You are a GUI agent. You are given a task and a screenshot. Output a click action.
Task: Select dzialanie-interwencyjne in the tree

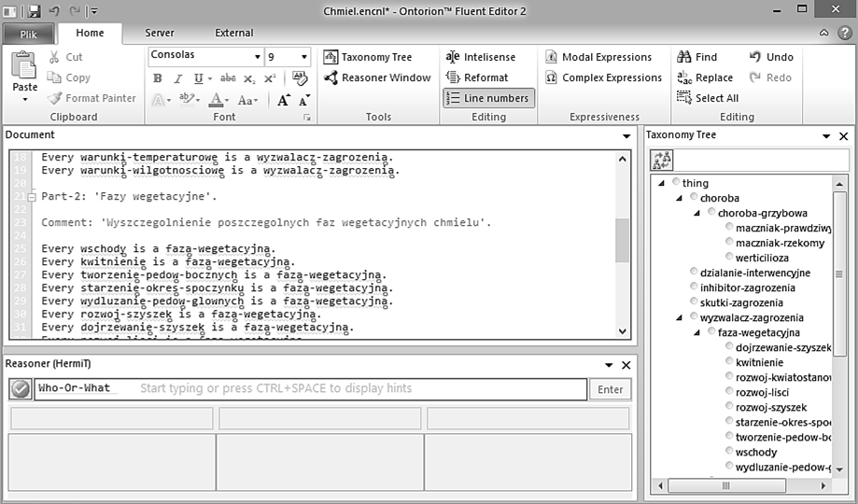tap(754, 273)
